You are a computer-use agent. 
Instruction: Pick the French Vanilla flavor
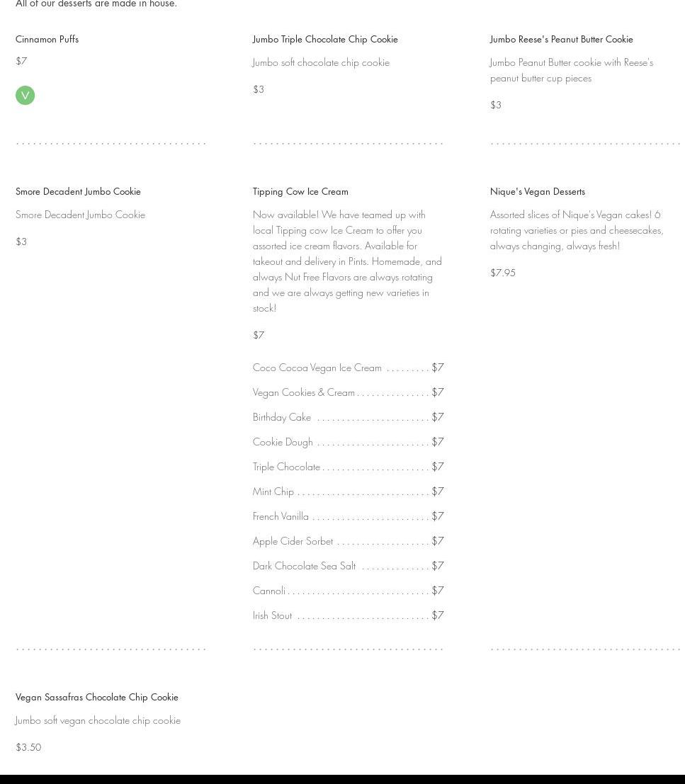tap(281, 516)
